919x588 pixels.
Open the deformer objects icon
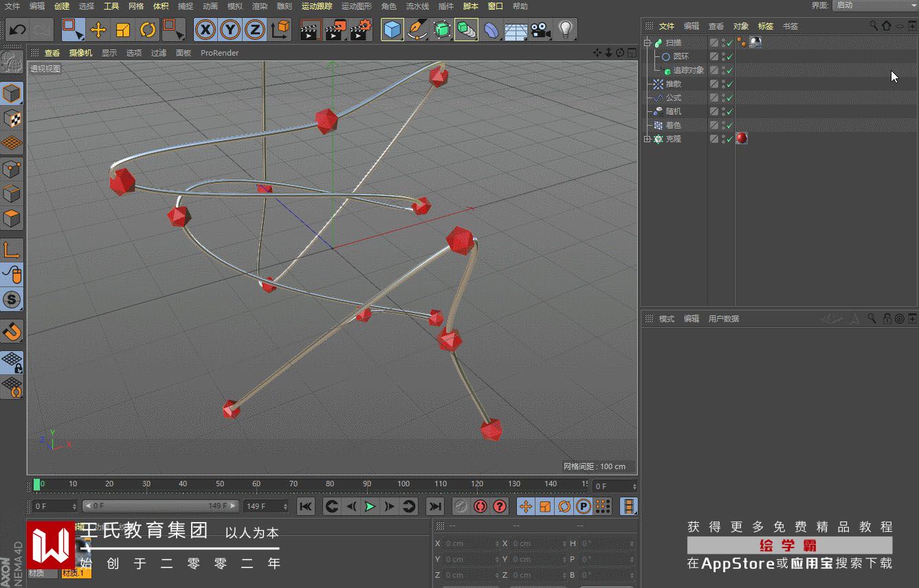(491, 30)
